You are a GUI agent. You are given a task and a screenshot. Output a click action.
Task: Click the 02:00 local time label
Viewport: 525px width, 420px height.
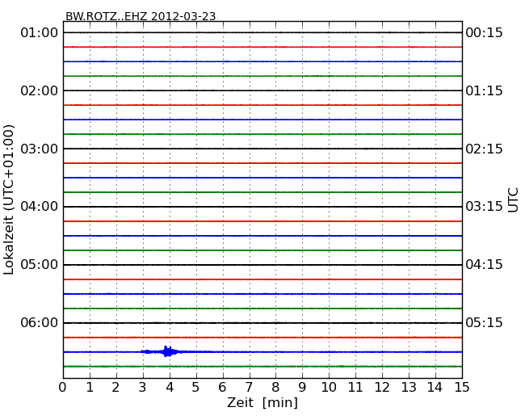coord(40,90)
